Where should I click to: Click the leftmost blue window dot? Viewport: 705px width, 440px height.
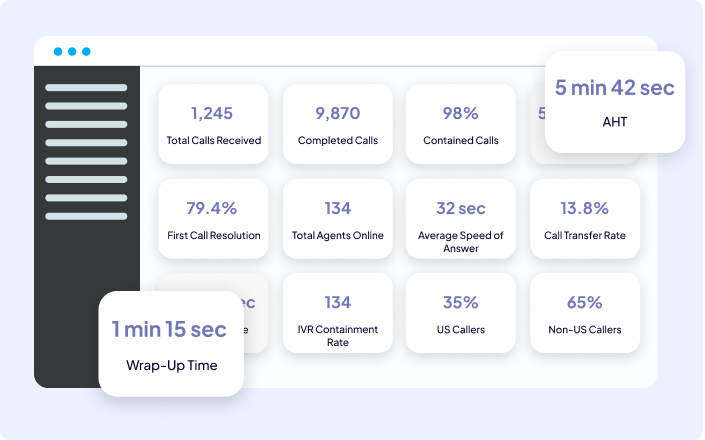pos(58,51)
